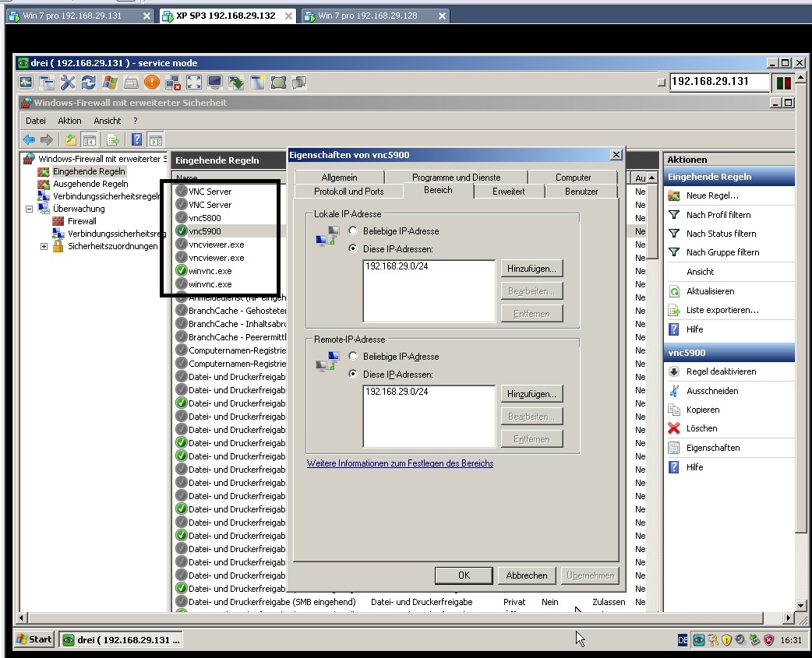Click the Windows flag icon in VNC toolbar
The height and width of the screenshot is (658, 812).
pos(110,83)
